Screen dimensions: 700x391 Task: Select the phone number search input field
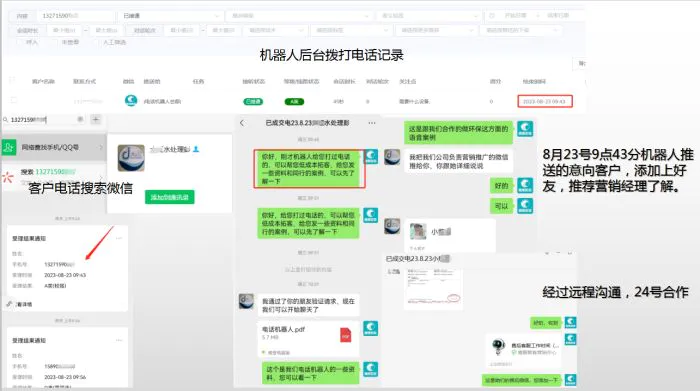(x=75, y=16)
